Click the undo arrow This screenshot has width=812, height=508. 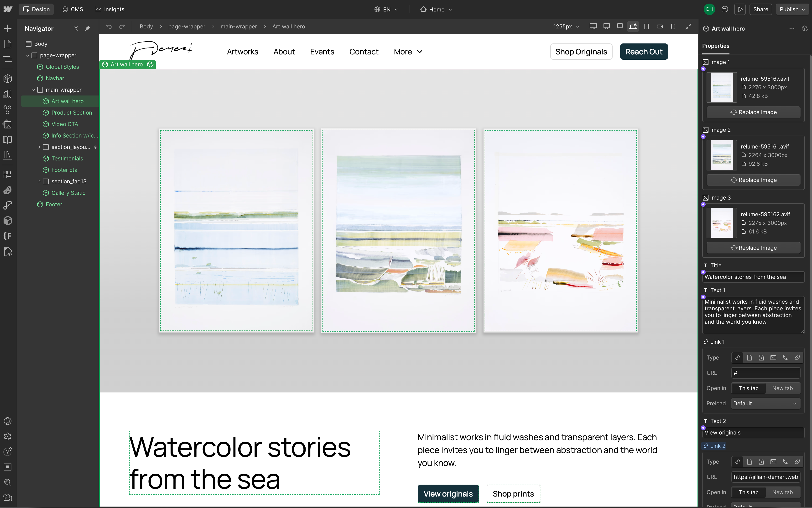pyautogui.click(x=109, y=26)
